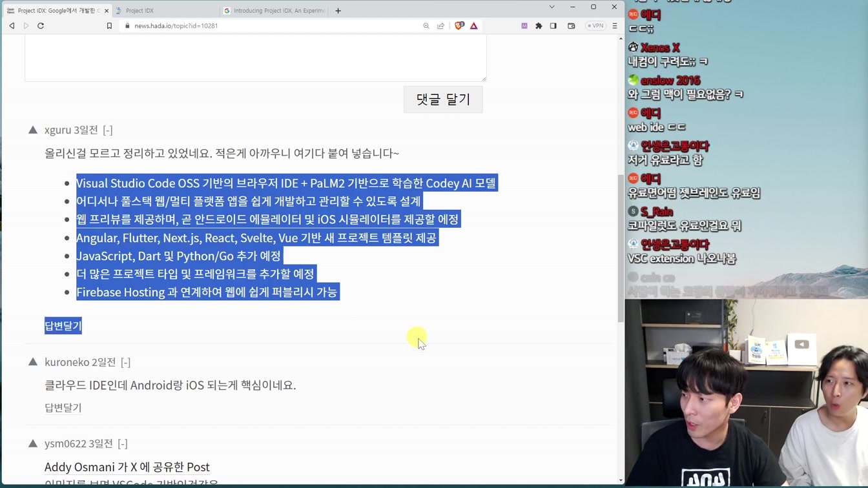Upvote ysm0622's comment with the triangle

(33, 443)
